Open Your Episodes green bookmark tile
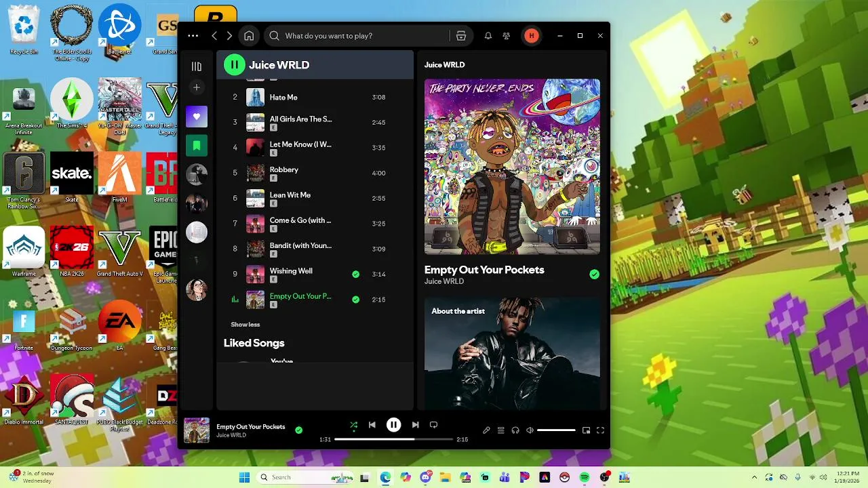Image resolution: width=868 pixels, height=488 pixels. click(197, 145)
